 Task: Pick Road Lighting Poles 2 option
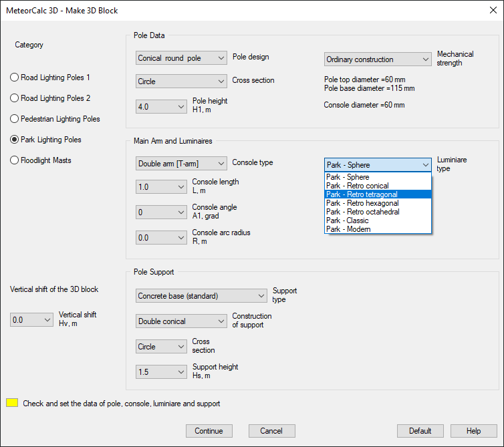click(15, 98)
